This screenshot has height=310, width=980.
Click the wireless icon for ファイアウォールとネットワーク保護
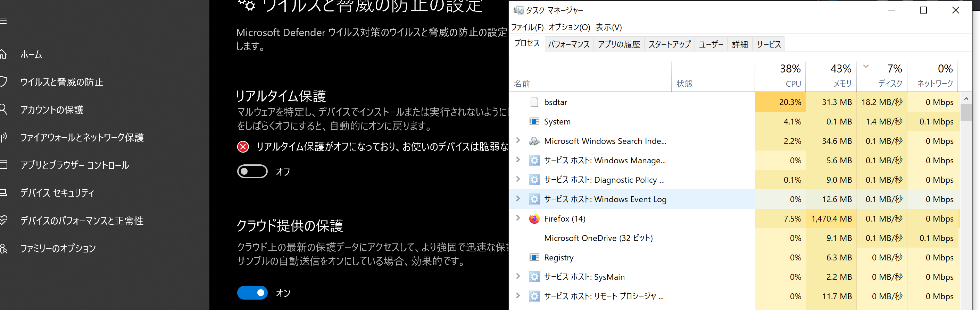[3, 137]
